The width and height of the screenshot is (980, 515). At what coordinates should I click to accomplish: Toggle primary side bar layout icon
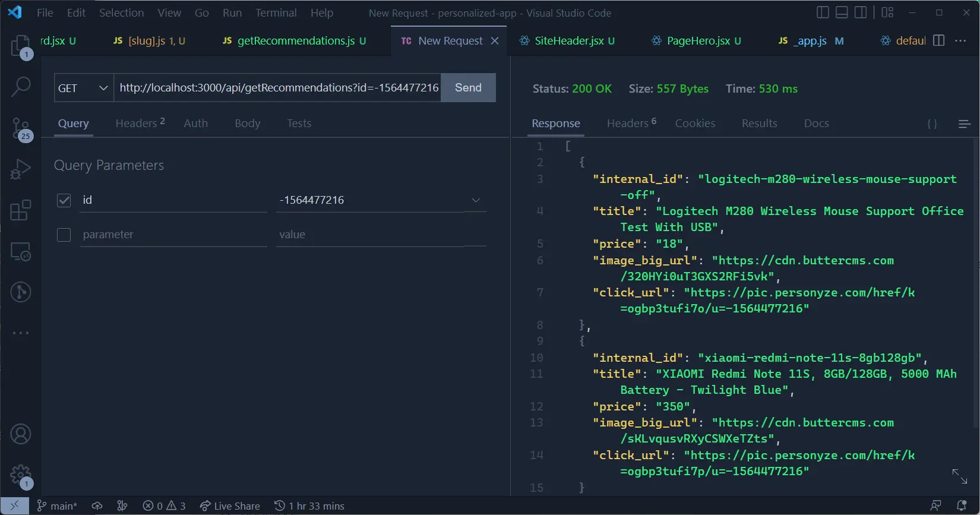[823, 12]
